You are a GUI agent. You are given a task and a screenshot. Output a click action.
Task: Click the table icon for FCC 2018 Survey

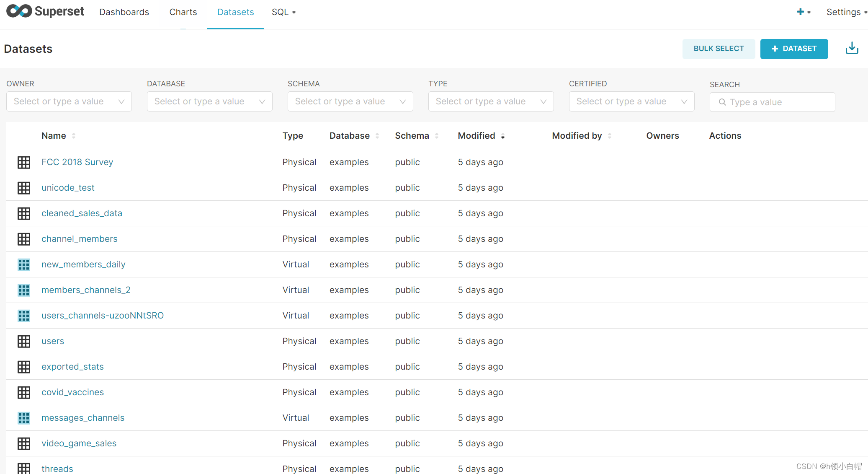tap(24, 162)
